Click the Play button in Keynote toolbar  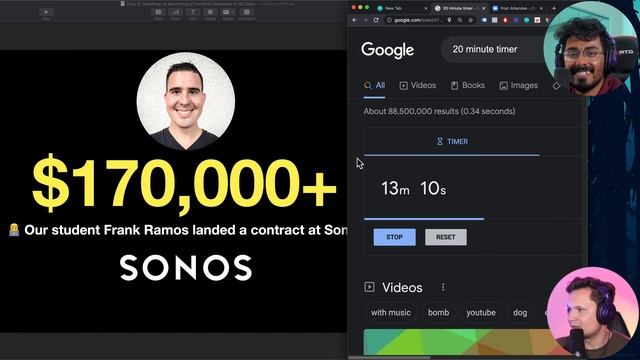pyautogui.click(x=46, y=13)
